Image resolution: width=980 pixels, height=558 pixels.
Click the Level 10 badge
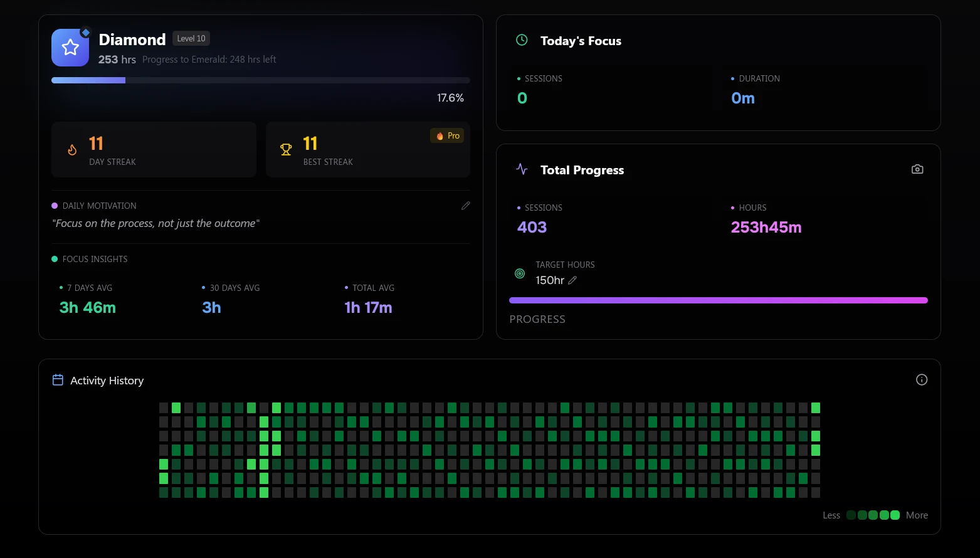pos(191,38)
